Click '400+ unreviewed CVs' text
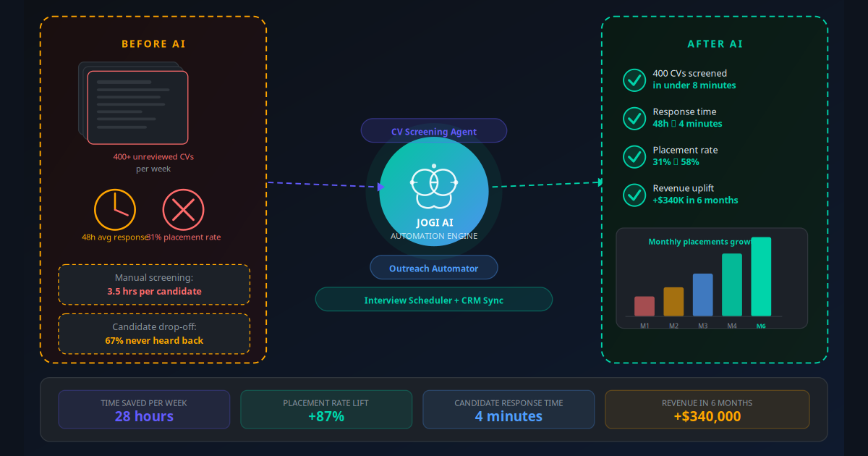 pos(153,156)
